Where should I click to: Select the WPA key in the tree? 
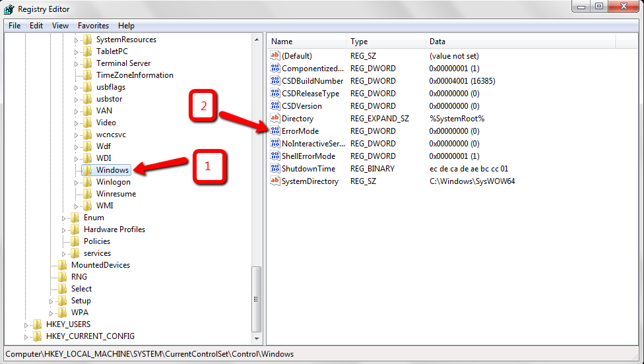(80, 313)
